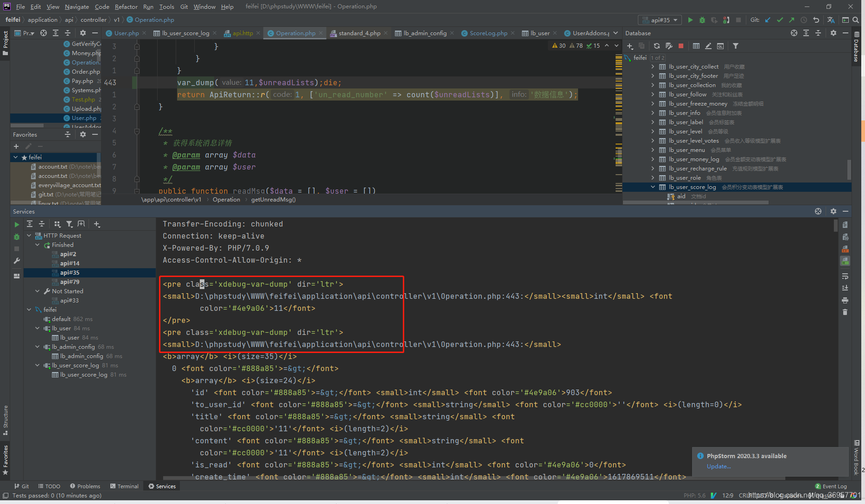865x504 pixels.
Task: Toggle soft-wrap in the response output
Action: (845, 276)
